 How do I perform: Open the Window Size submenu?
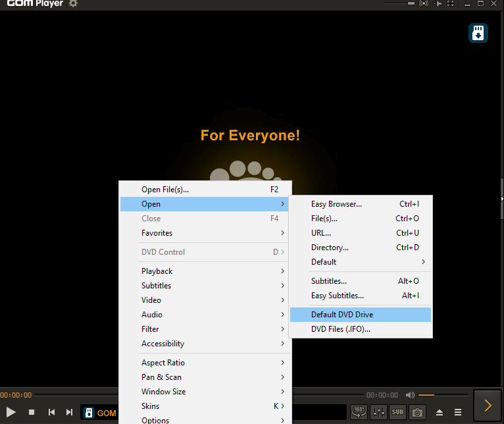click(205, 392)
